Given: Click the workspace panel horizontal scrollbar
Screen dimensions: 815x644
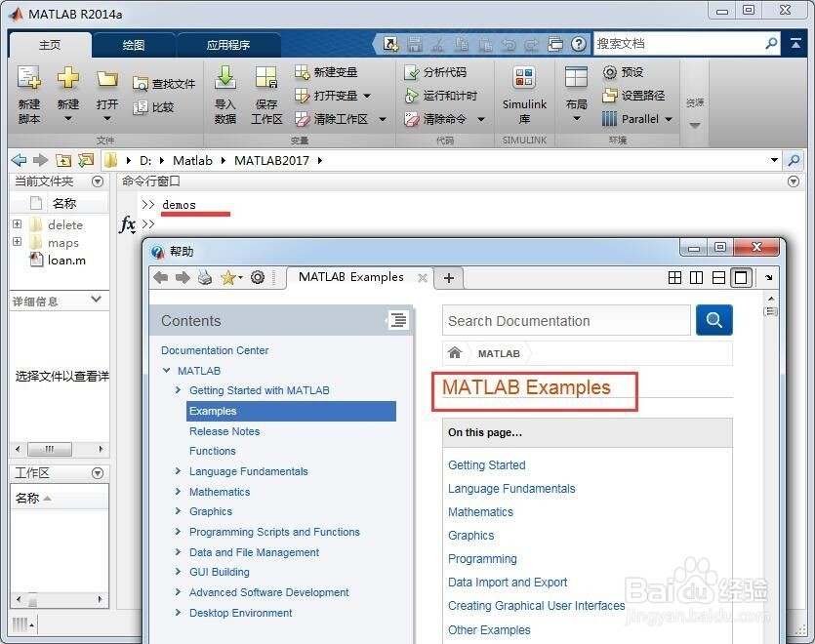Looking at the screenshot, I should (60, 599).
